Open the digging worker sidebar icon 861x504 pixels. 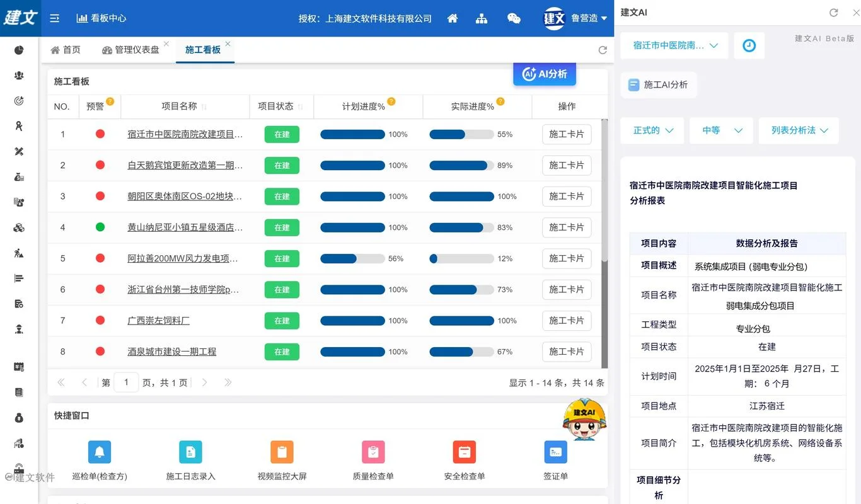click(19, 253)
